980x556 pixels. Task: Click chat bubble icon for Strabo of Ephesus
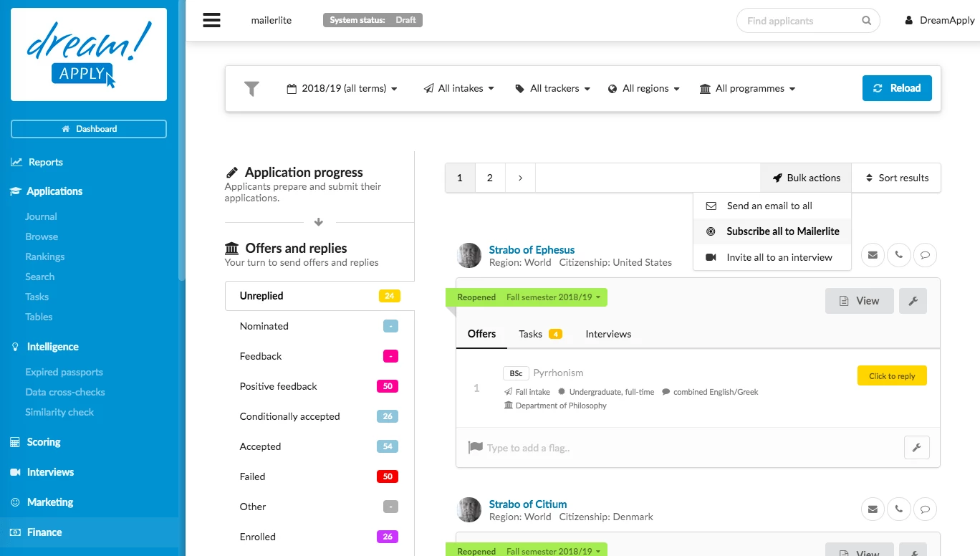(x=925, y=254)
